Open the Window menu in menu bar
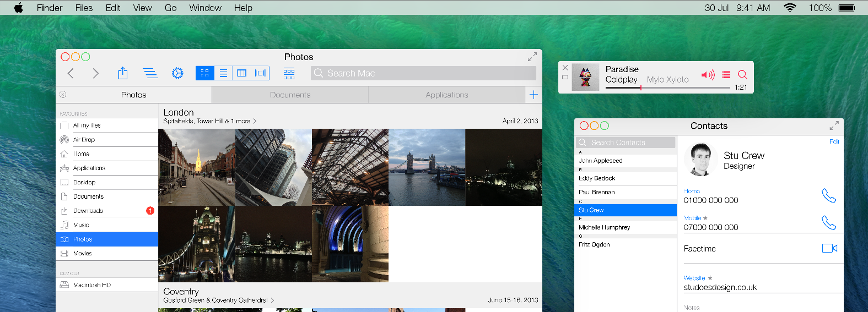868x312 pixels. [205, 8]
